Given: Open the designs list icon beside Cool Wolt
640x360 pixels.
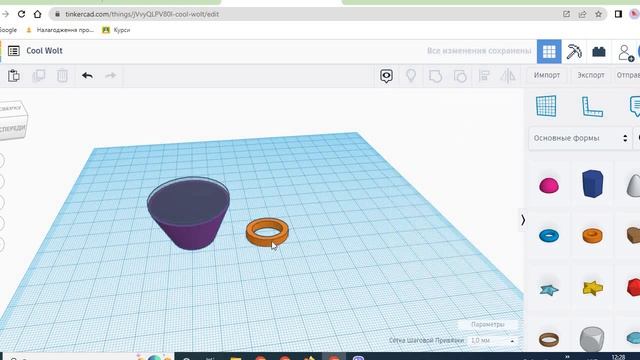Looking at the screenshot, I should (x=13, y=51).
